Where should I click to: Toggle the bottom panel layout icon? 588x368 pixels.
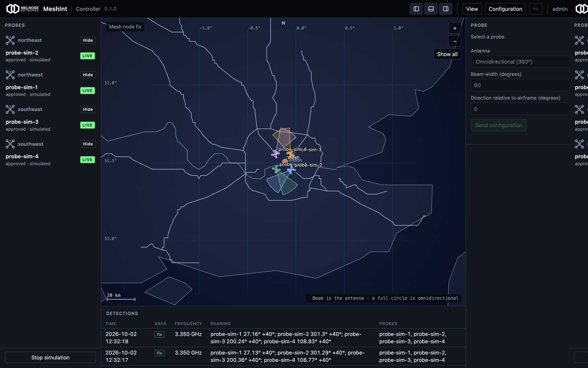pyautogui.click(x=431, y=9)
